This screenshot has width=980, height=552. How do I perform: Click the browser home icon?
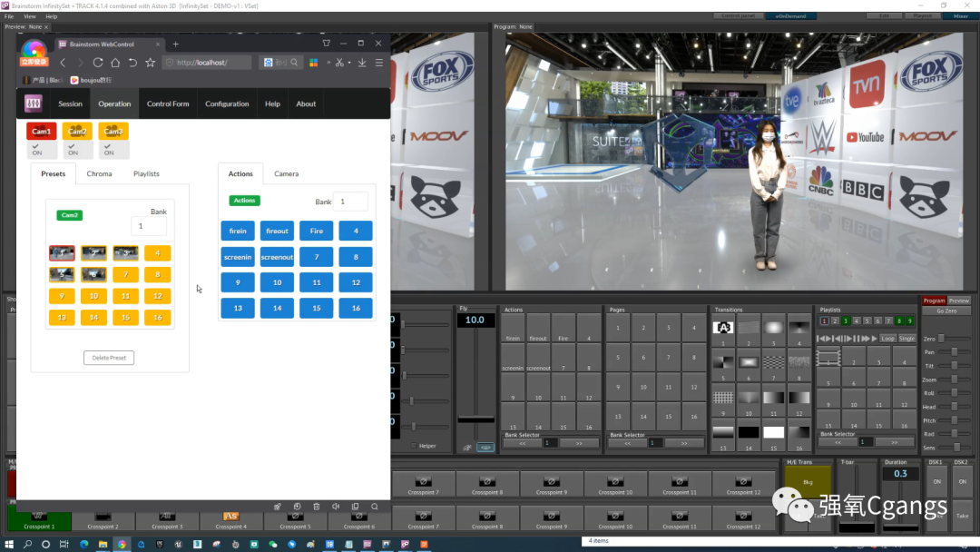115,63
